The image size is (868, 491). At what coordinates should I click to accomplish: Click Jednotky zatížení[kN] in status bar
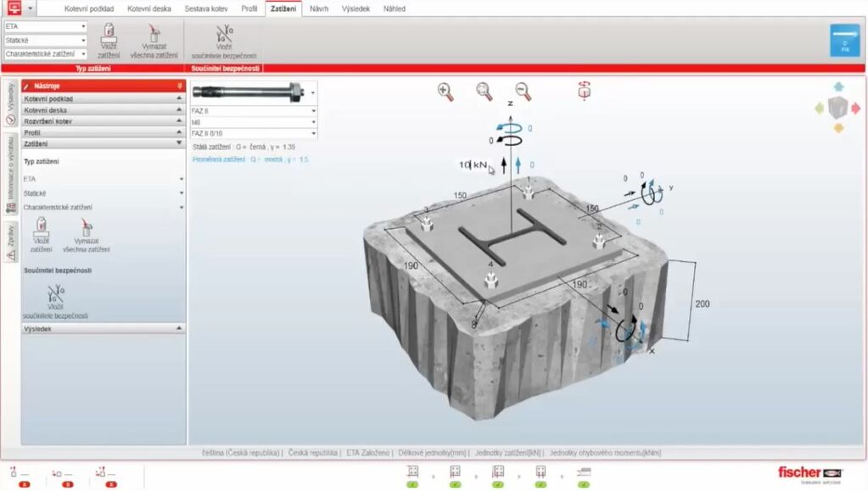point(507,453)
